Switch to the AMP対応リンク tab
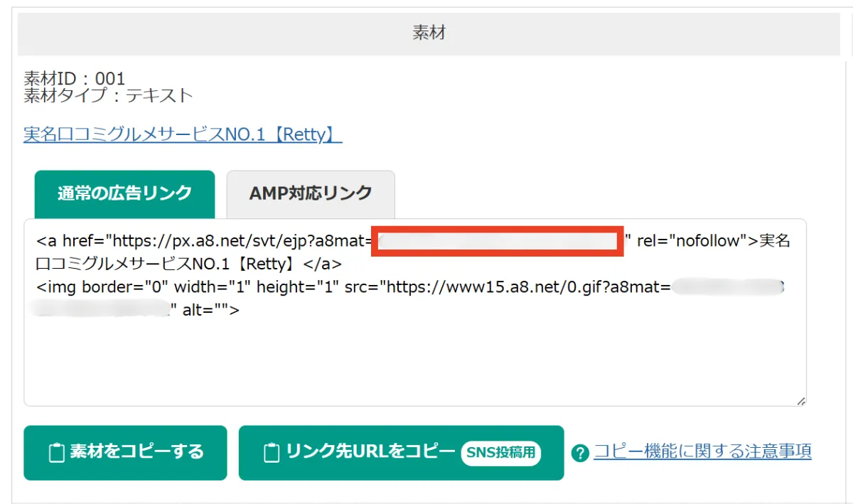This screenshot has height=504, width=853. 311,194
